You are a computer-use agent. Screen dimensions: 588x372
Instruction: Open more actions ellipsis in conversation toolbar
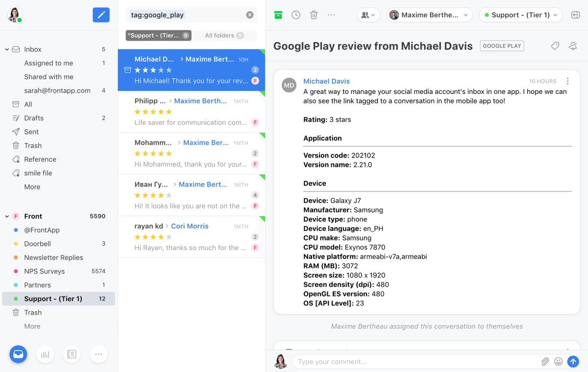coord(331,15)
